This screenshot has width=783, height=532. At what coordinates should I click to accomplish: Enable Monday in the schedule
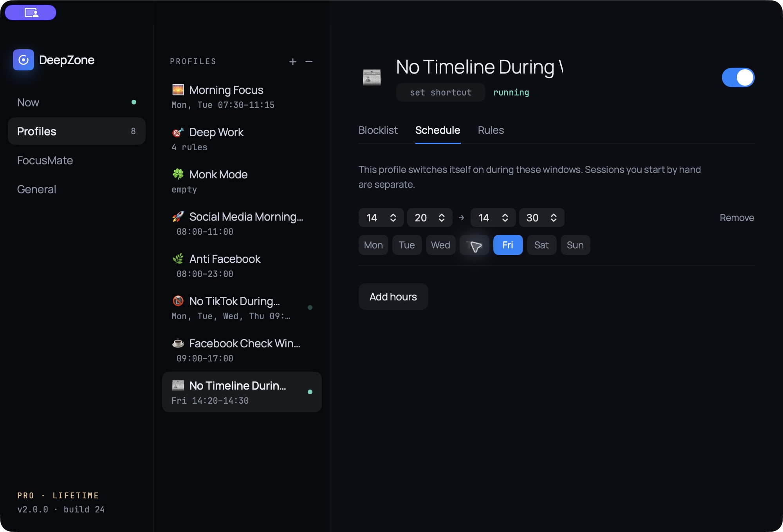click(x=373, y=245)
